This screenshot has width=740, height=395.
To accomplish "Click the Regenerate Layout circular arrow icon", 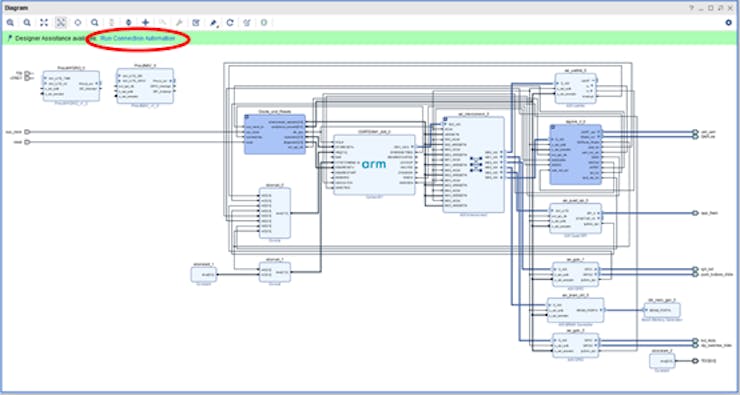I will (230, 23).
